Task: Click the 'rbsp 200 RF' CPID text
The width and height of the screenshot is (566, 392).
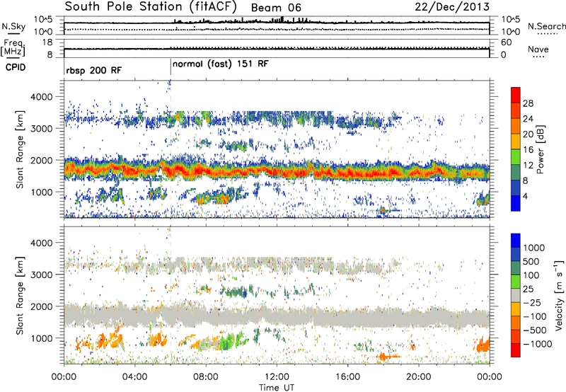Action: click(x=94, y=70)
